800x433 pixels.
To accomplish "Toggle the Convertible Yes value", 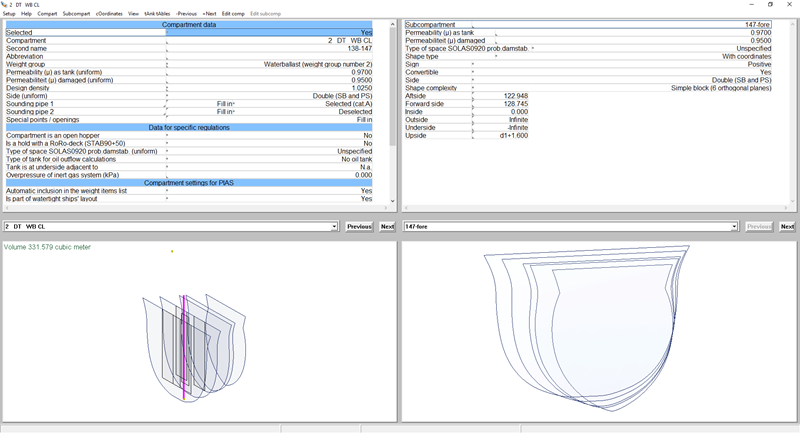I will point(765,72).
